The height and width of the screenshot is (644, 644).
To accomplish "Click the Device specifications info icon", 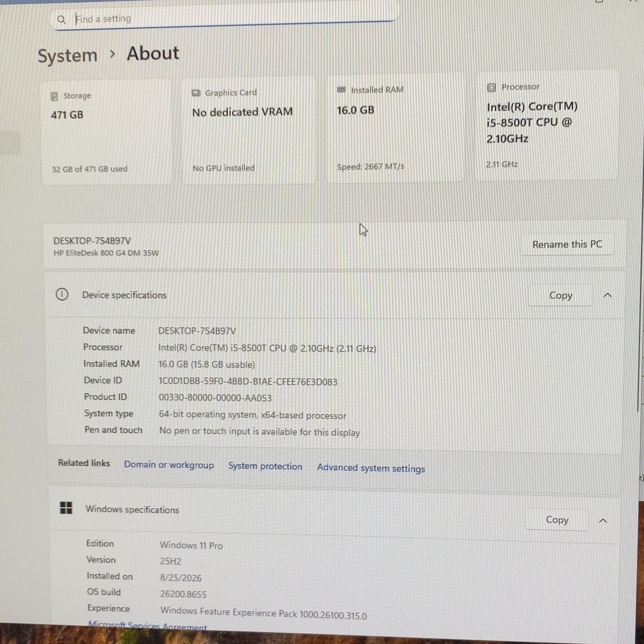I will coord(62,294).
